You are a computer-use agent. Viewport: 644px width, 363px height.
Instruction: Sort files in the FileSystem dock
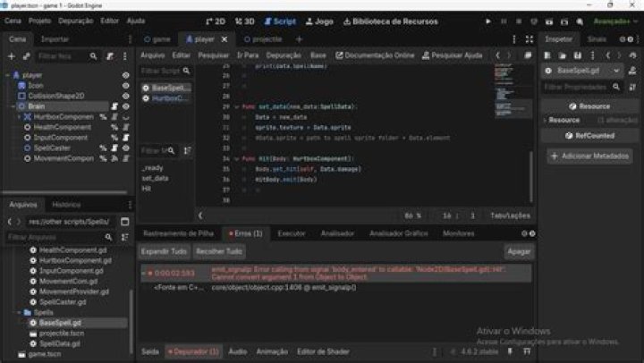click(125, 237)
